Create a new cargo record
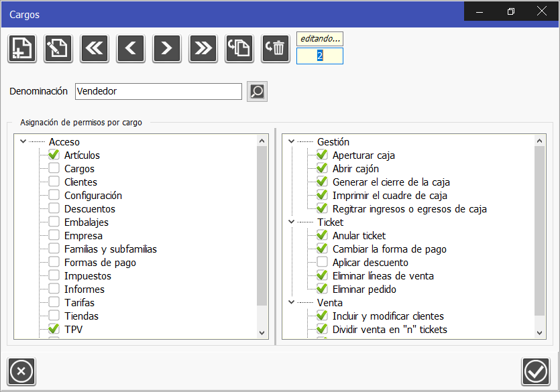 (x=21, y=48)
